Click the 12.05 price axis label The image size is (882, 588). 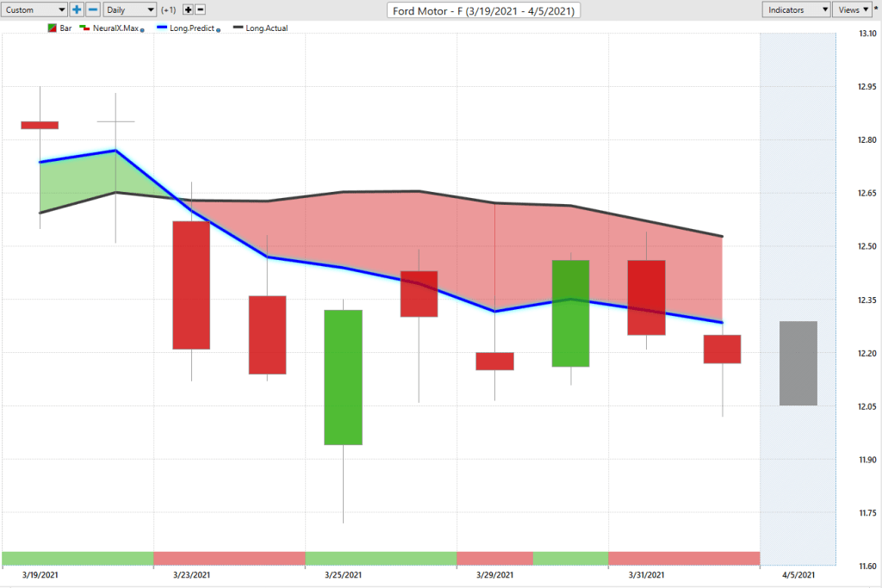pos(867,406)
